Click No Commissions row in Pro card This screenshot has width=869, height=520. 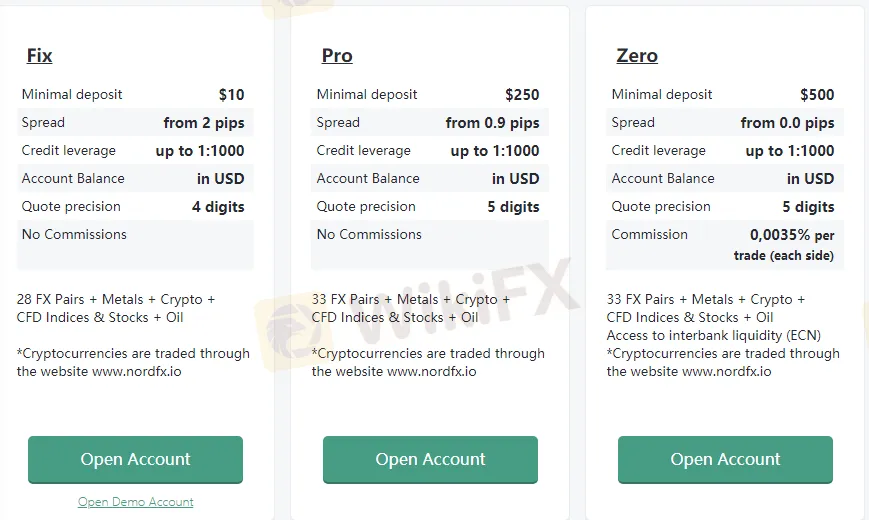pos(430,244)
